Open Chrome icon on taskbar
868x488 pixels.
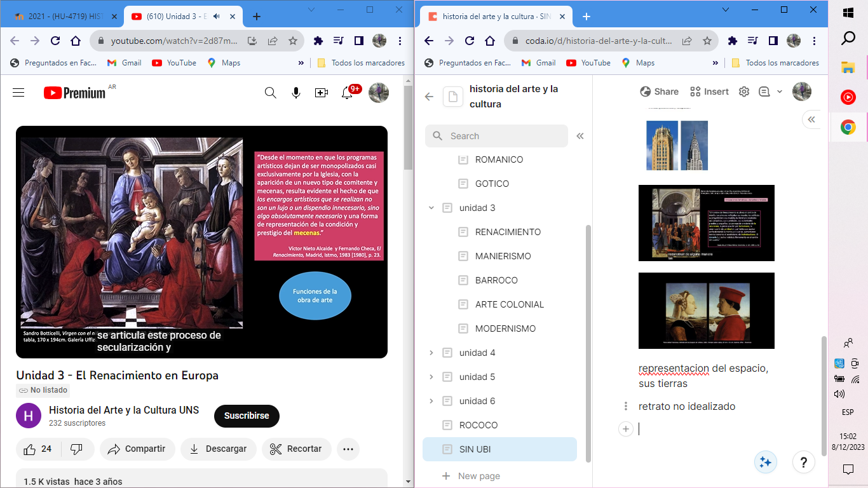coord(848,127)
